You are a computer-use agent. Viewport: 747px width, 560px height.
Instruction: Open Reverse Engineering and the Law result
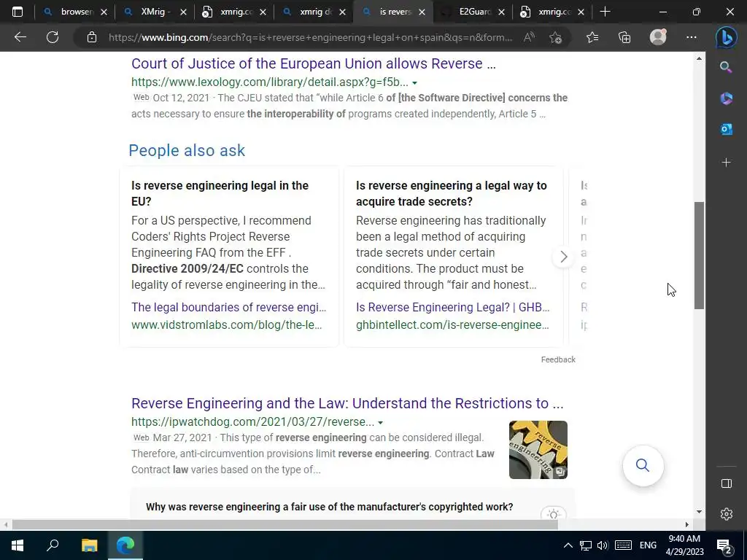[x=347, y=403]
